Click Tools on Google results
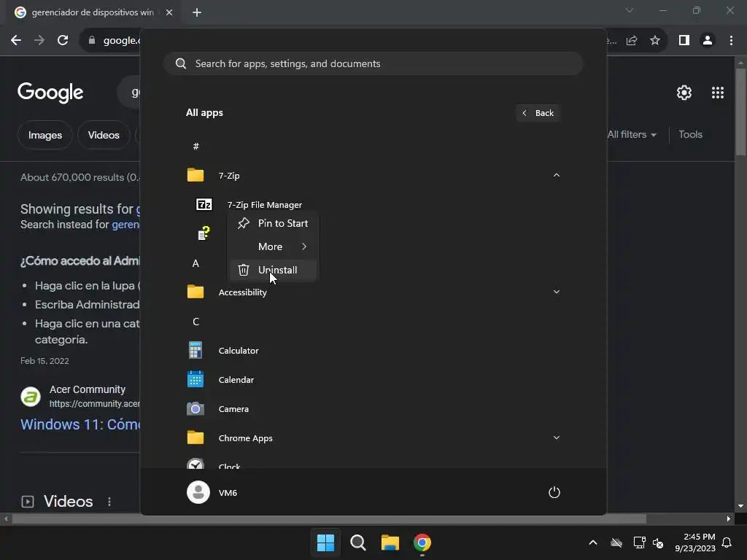Screen dimensions: 747x560 (690, 135)
